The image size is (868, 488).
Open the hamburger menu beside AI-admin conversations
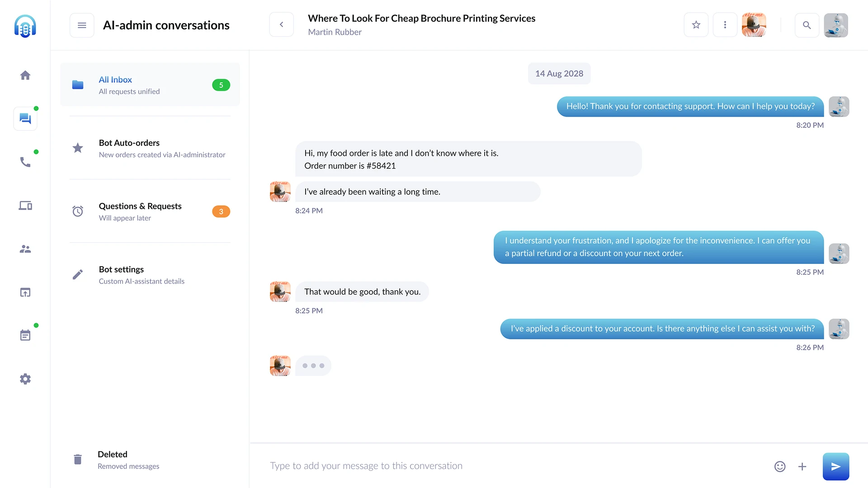click(x=82, y=25)
